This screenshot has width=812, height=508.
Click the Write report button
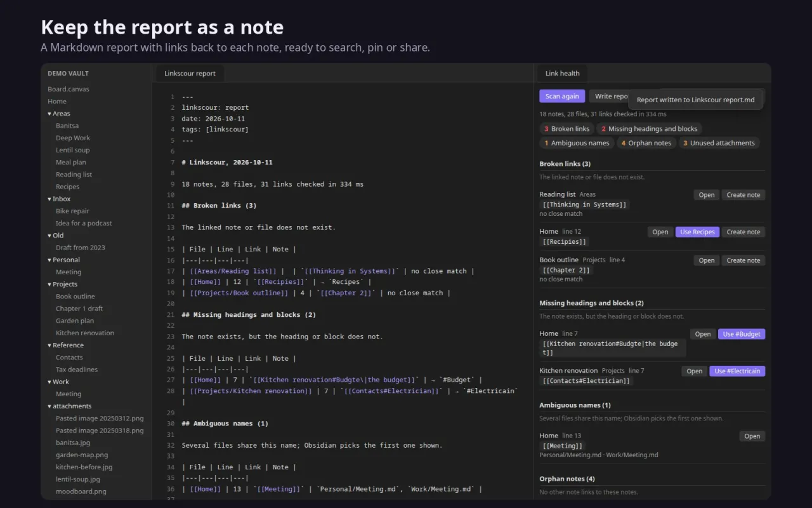pos(610,97)
